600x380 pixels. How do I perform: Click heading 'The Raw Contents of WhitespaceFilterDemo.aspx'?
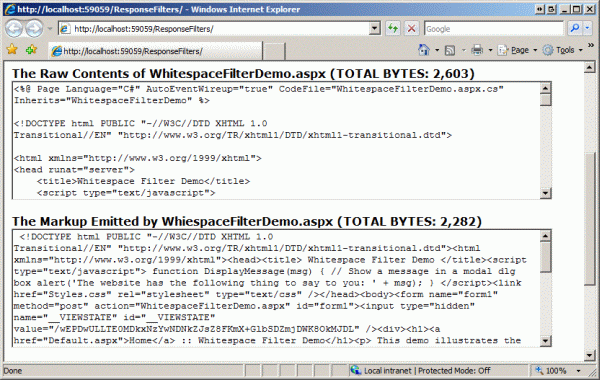(169, 73)
